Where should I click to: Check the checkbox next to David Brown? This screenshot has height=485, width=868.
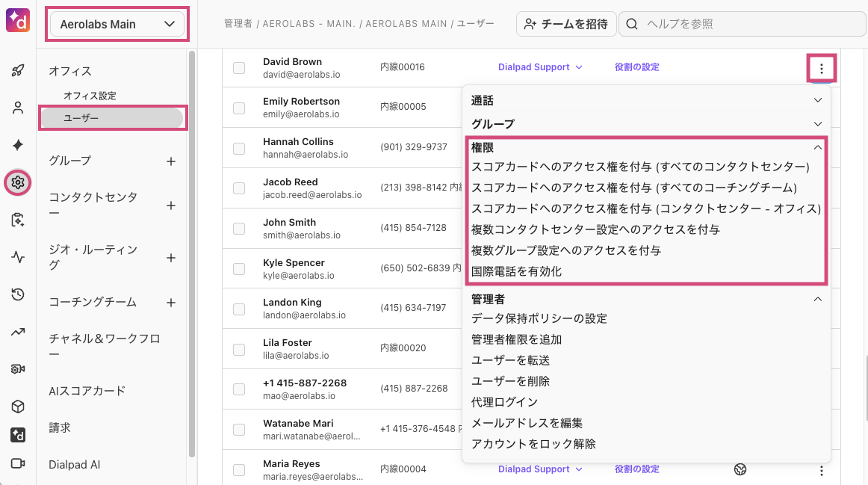(239, 67)
